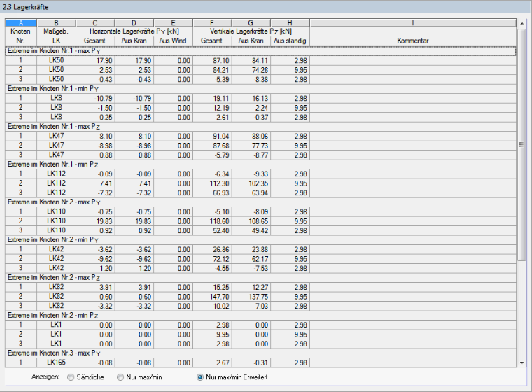Select column I header
Screen dimensions: 532x392
click(413, 23)
